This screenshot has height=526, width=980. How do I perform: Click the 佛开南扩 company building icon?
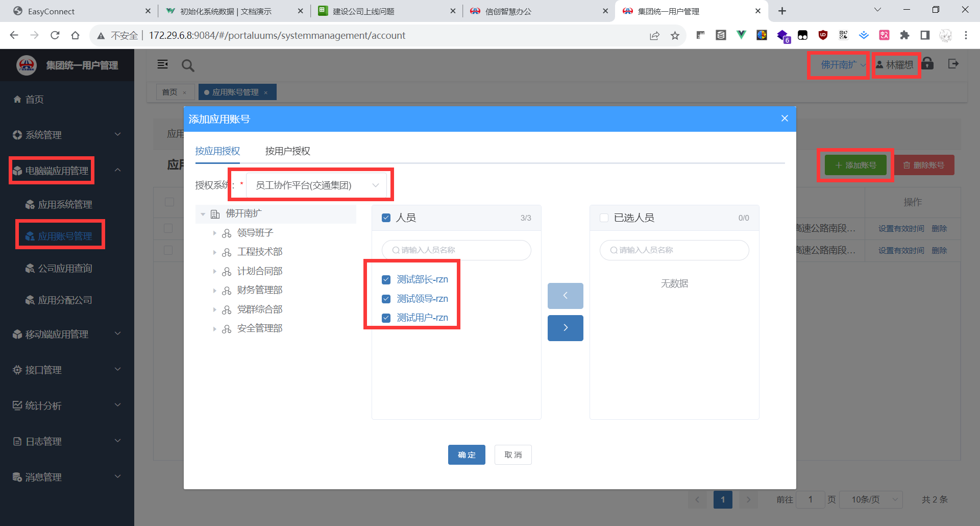[x=215, y=214]
